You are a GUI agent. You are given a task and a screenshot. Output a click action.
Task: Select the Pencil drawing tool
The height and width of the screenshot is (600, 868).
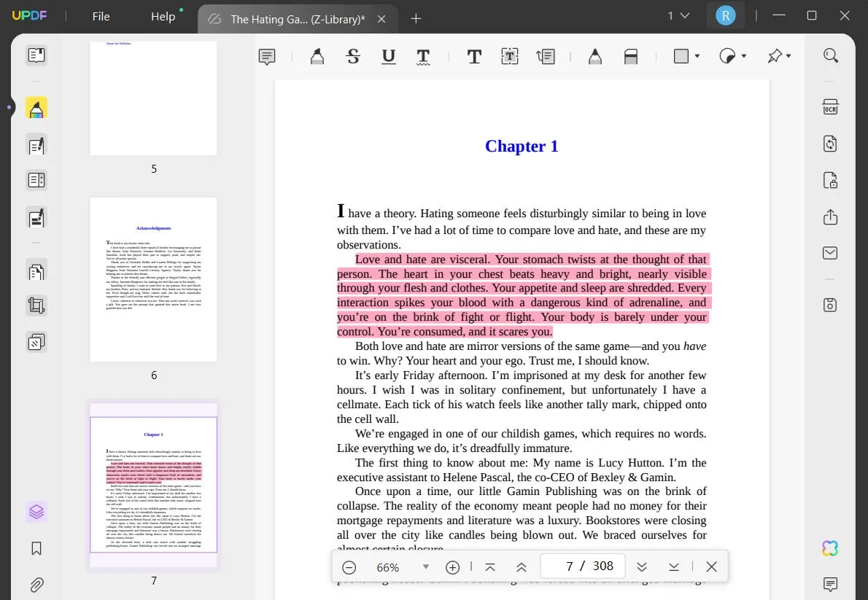[x=595, y=56]
